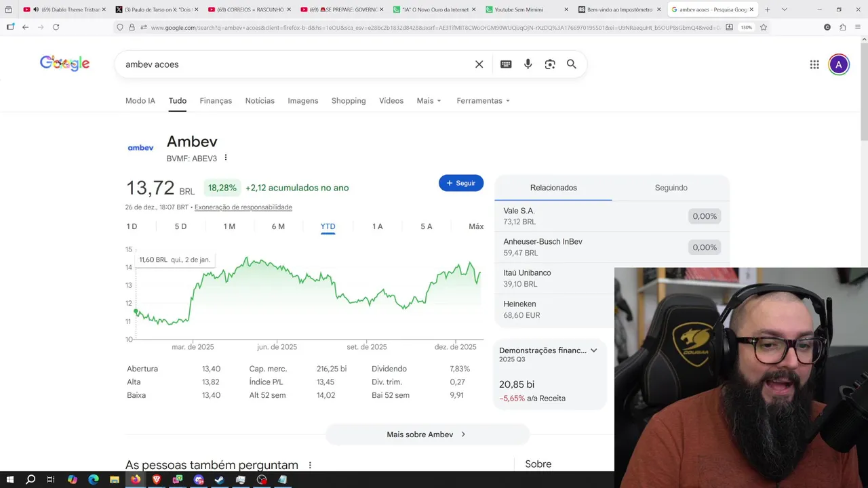Open Vale S.A. related stock
Viewport: 868px width, 488px height.
[612, 216]
